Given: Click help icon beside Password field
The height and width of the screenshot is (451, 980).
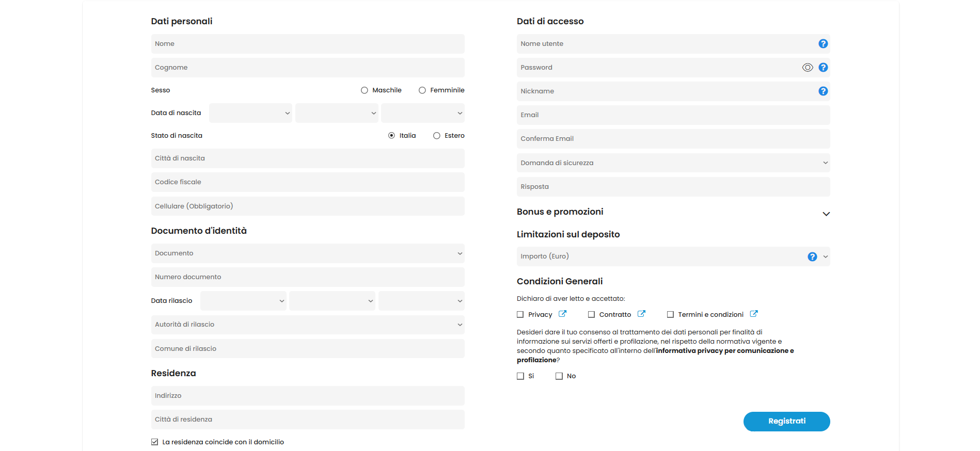Looking at the screenshot, I should point(823,68).
